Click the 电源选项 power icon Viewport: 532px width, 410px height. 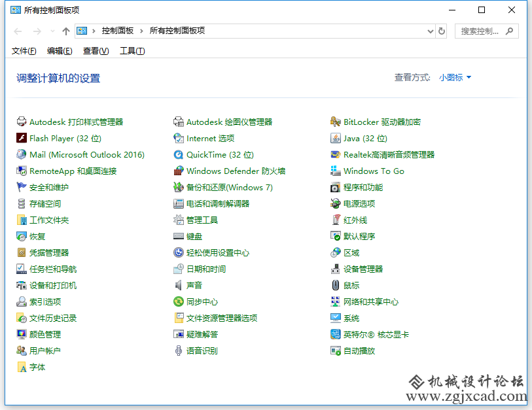pyautogui.click(x=336, y=203)
